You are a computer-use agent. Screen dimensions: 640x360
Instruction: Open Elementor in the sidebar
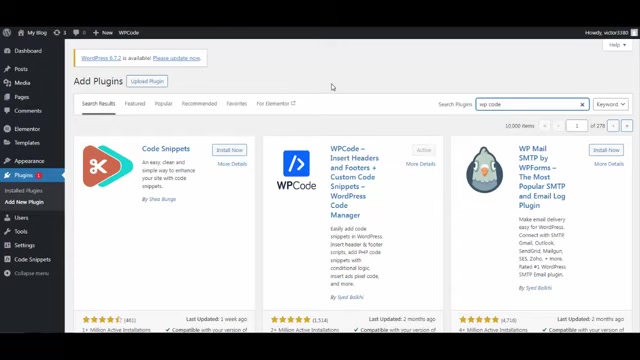pyautogui.click(x=27, y=129)
